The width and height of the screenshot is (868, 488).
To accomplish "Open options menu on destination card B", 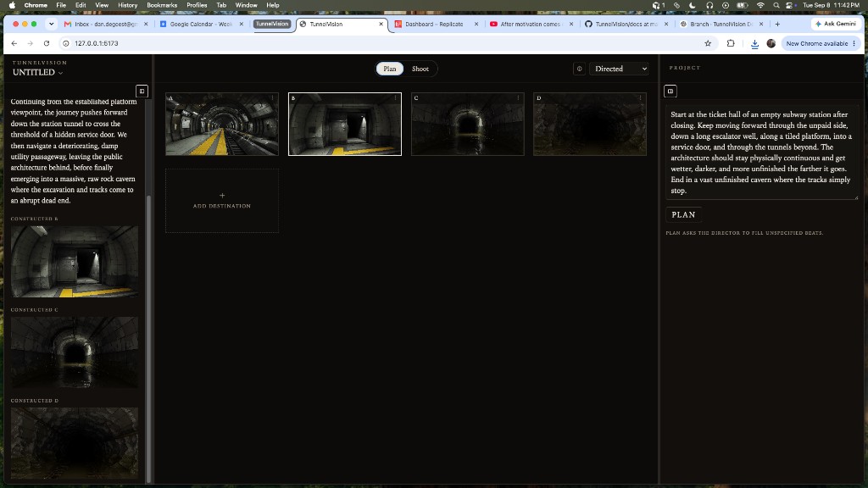I will coord(395,98).
